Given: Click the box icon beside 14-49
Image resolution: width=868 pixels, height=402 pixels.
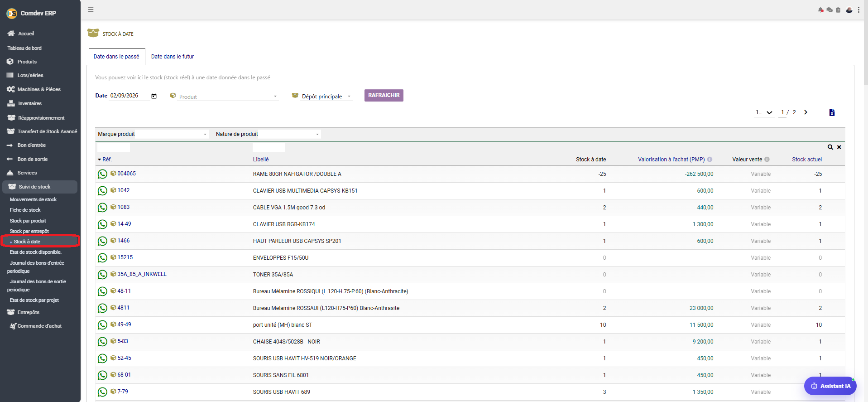Looking at the screenshot, I should pyautogui.click(x=113, y=224).
